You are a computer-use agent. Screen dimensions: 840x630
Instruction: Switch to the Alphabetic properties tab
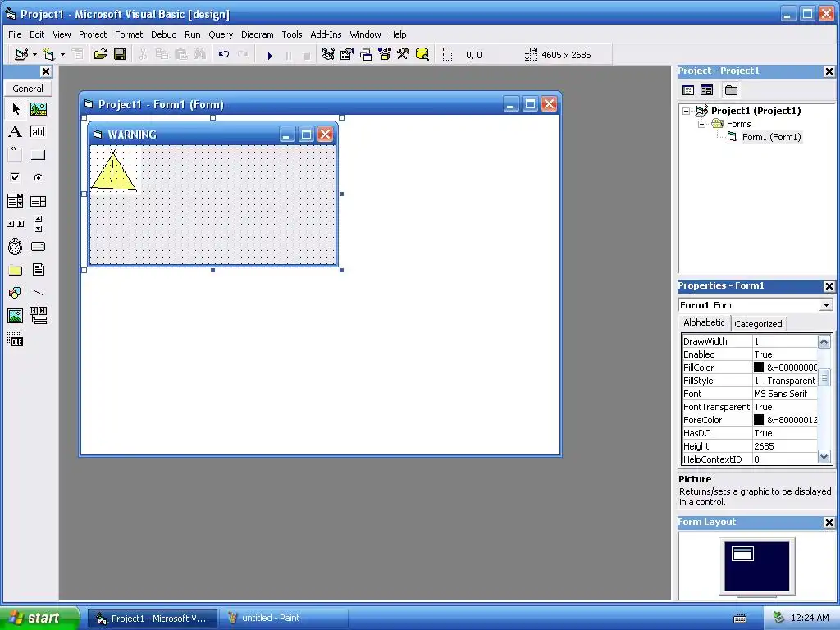pyautogui.click(x=704, y=322)
